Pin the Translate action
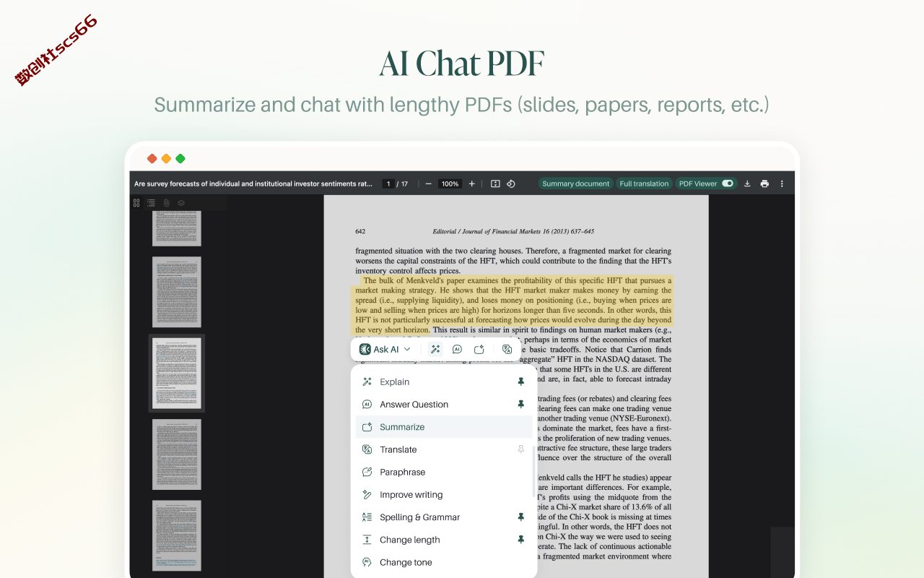The height and width of the screenshot is (578, 924). [520, 449]
